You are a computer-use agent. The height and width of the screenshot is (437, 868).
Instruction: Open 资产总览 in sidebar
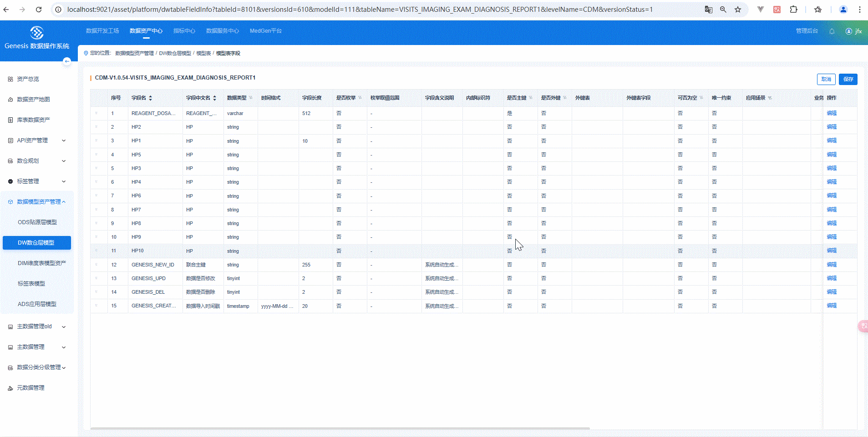[28, 79]
